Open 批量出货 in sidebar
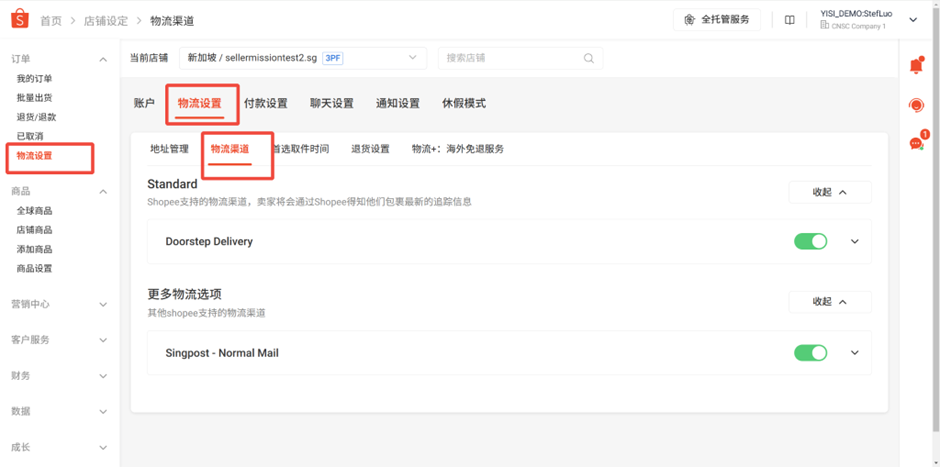Screen dimensions: 940x467 pyautogui.click(x=34, y=98)
